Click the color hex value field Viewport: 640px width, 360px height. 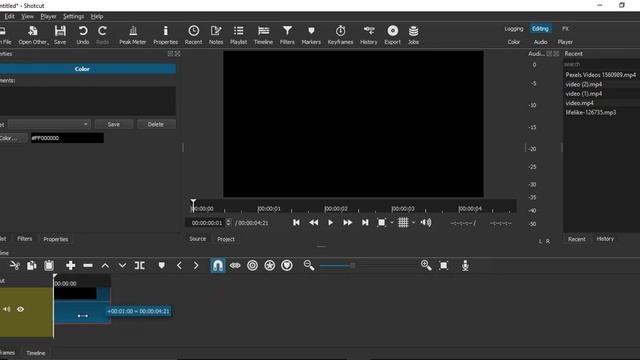[67, 138]
